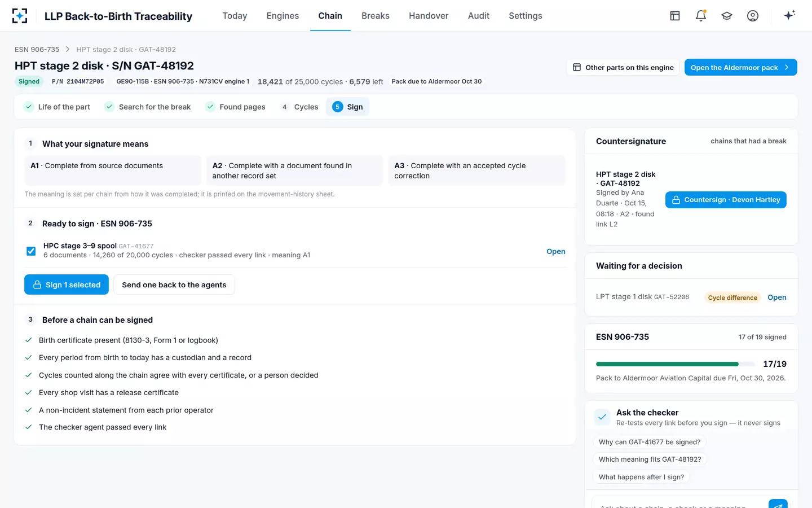Toggle HPC stage 3–9 spool checkbox
The image size is (812, 508).
[x=31, y=251]
